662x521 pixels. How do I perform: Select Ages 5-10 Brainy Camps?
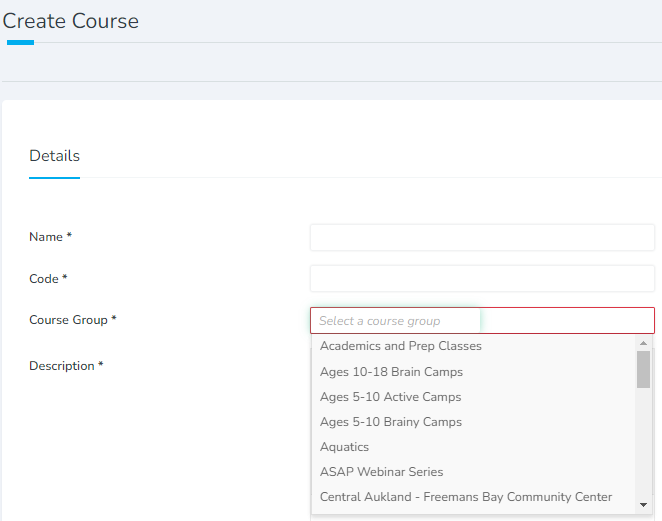pos(473,422)
